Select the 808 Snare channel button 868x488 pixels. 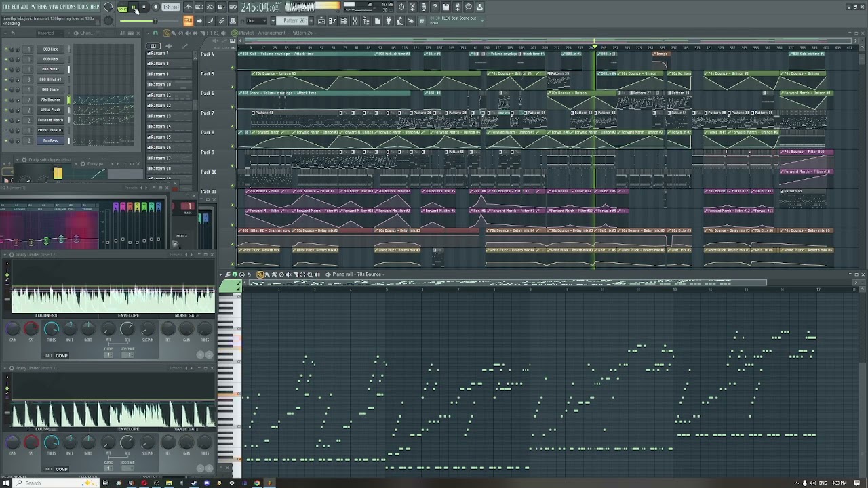click(x=50, y=89)
